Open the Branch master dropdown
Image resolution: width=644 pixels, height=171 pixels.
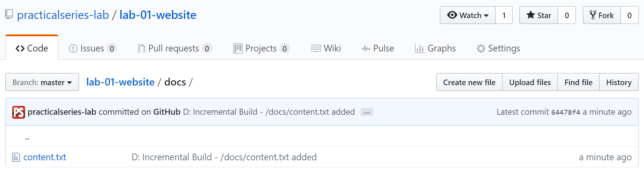pyautogui.click(x=42, y=82)
